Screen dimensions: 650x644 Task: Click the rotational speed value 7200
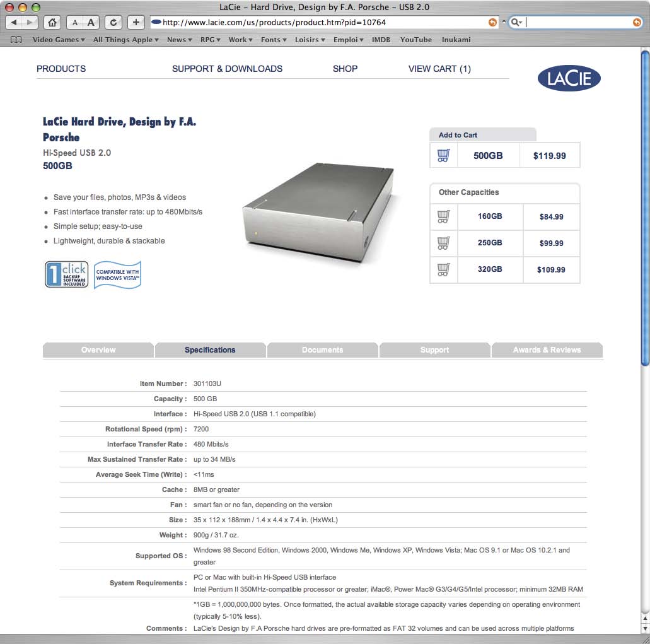tap(201, 429)
